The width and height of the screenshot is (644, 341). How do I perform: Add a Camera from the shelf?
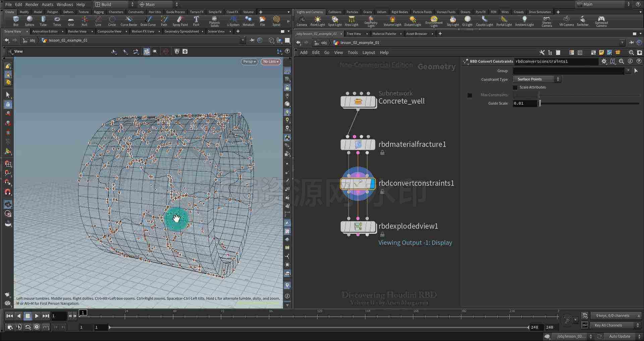(302, 21)
